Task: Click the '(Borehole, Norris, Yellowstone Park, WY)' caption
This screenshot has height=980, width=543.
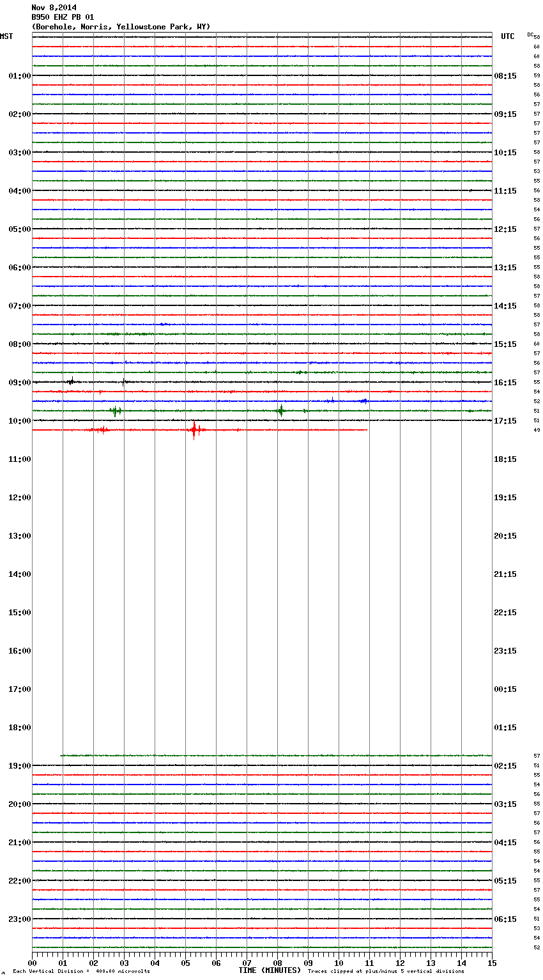Action: pyautogui.click(x=121, y=27)
